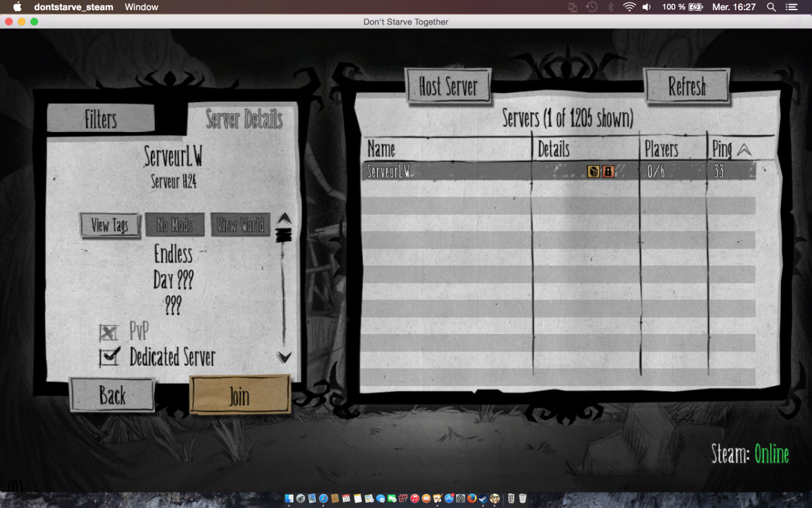Viewport: 812px width, 508px height.
Task: Join the selected server
Action: pyautogui.click(x=240, y=394)
